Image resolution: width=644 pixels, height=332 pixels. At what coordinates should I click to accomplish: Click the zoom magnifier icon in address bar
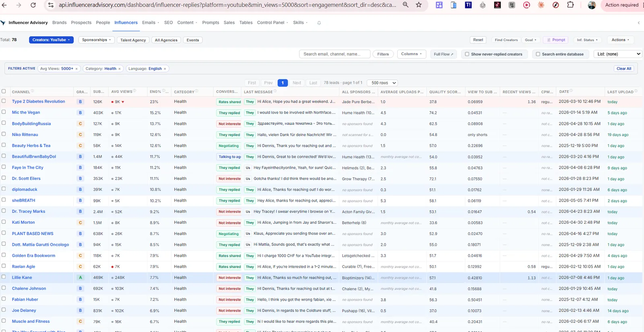click(x=406, y=5)
